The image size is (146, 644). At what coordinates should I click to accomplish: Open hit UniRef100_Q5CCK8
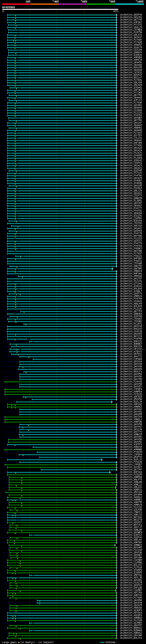(131, 492)
